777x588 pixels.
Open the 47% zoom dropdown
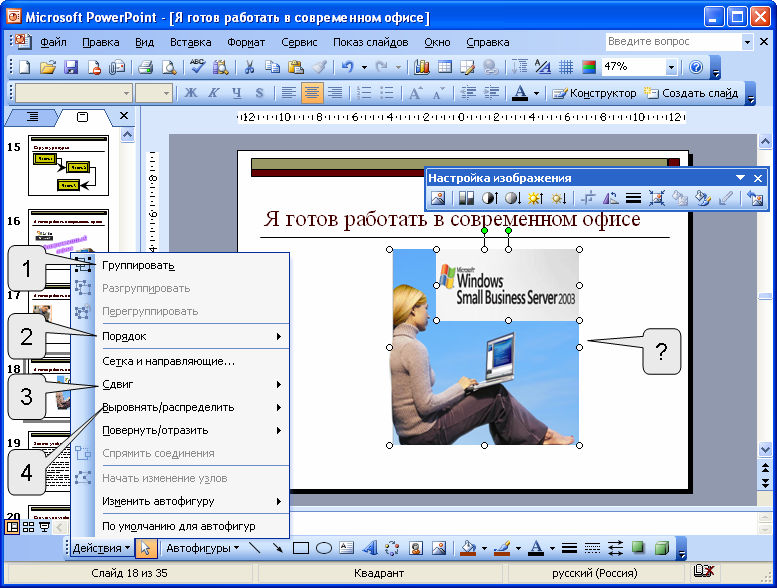(x=671, y=67)
